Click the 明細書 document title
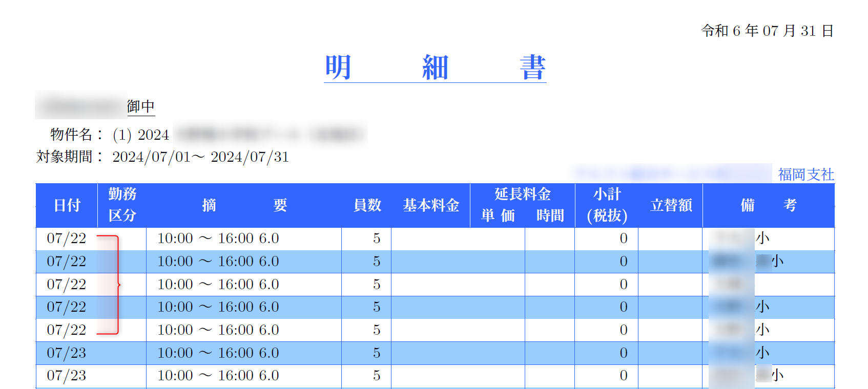The width and height of the screenshot is (868, 389). (x=435, y=68)
